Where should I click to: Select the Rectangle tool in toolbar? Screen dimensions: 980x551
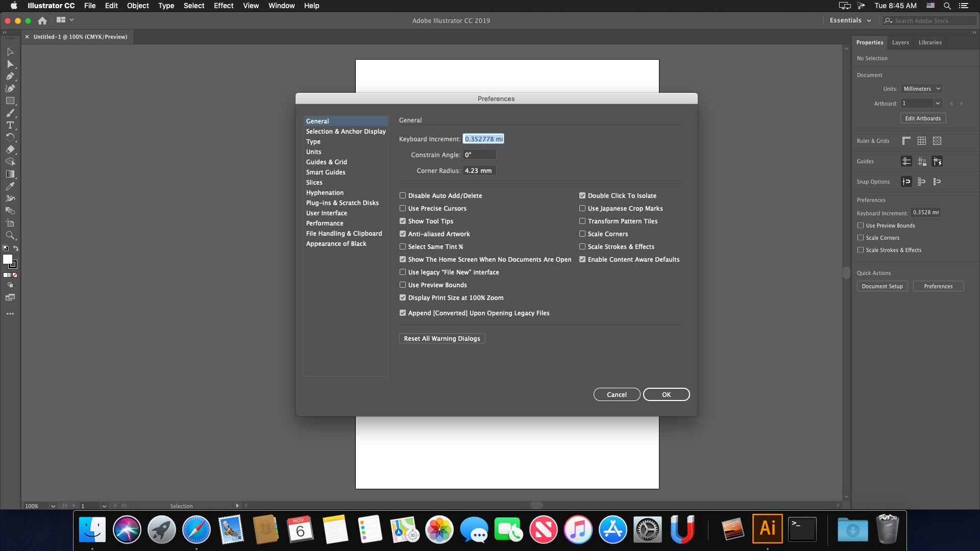point(10,100)
